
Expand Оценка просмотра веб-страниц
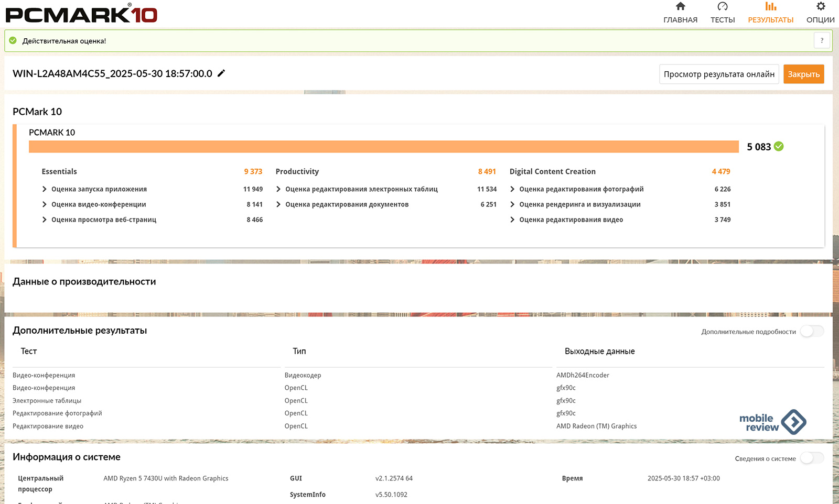pos(45,220)
